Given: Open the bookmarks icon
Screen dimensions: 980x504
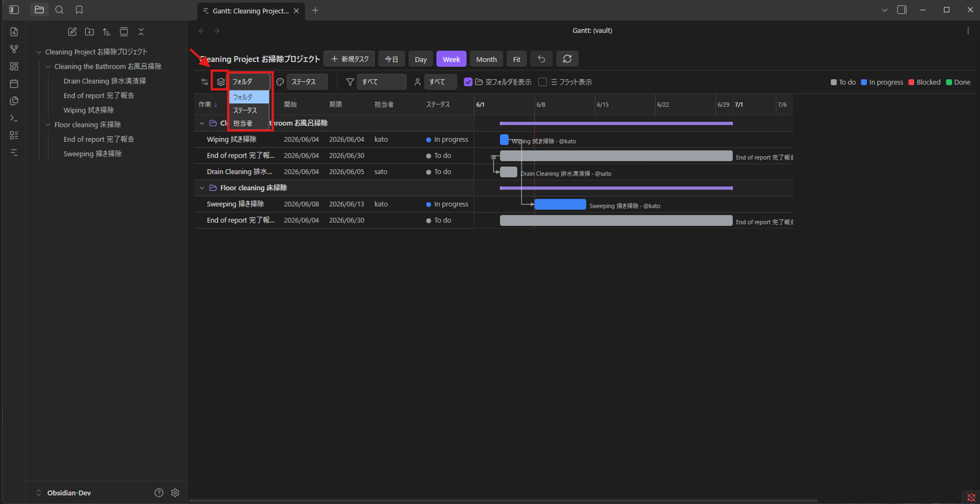Looking at the screenshot, I should coord(79,10).
